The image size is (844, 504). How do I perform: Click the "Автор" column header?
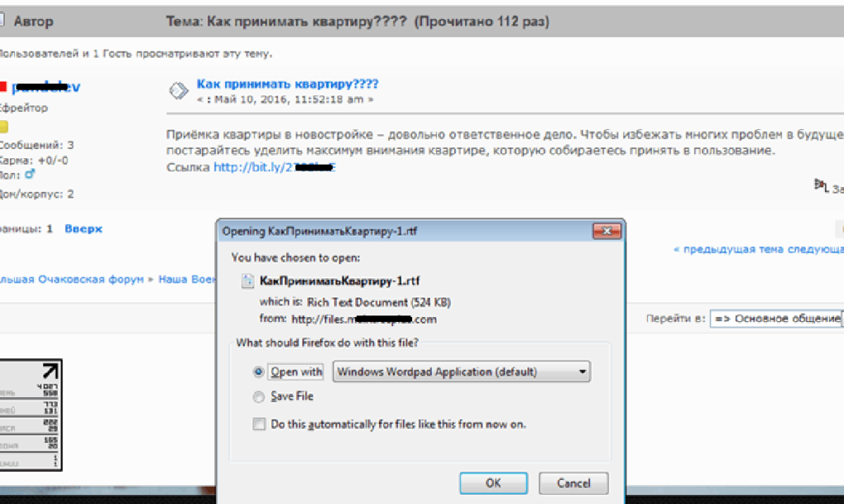tap(33, 21)
